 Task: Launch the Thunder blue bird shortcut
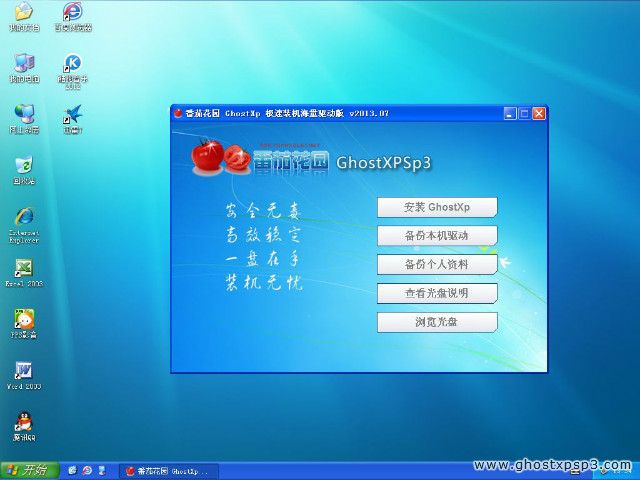click(x=73, y=120)
